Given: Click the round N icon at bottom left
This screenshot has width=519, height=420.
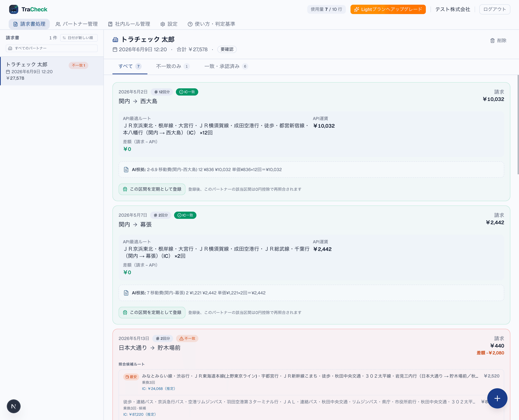Looking at the screenshot, I should (14, 406).
